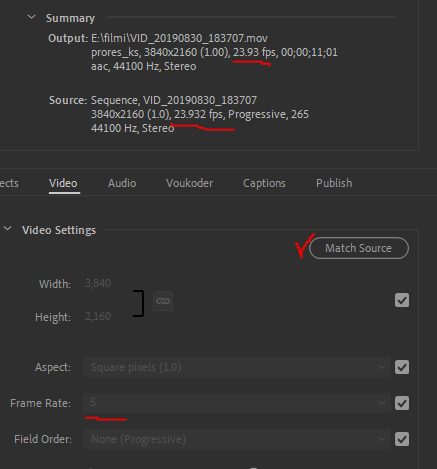Click the Height value 2,160
This screenshot has height=469, width=437.
click(x=98, y=316)
